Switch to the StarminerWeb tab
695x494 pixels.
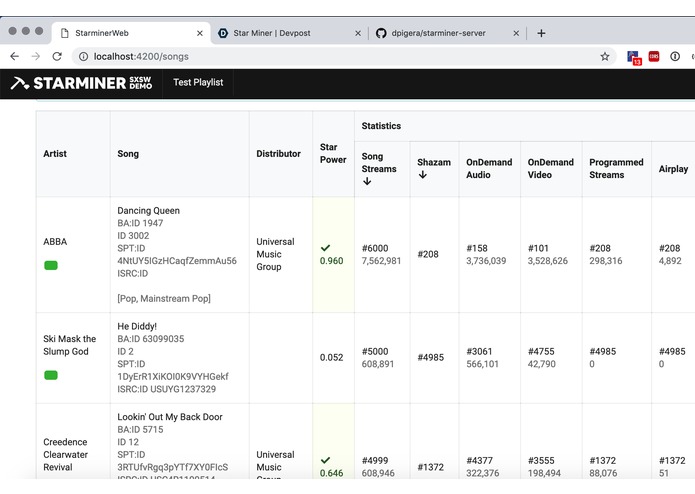pos(131,33)
